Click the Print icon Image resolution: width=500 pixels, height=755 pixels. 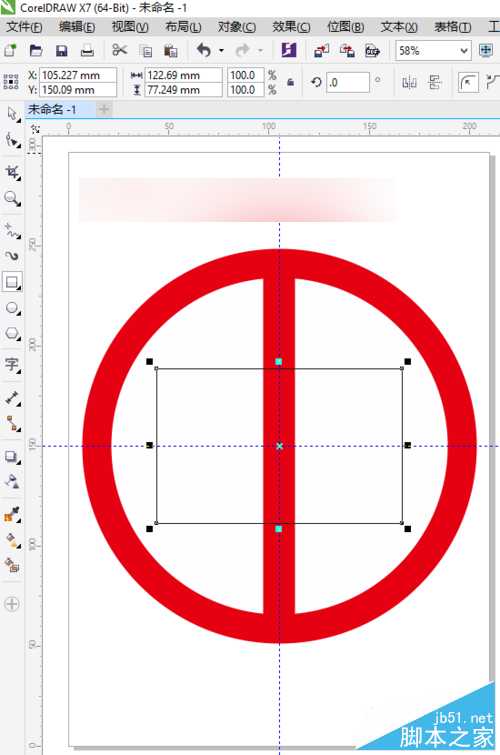click(x=87, y=51)
